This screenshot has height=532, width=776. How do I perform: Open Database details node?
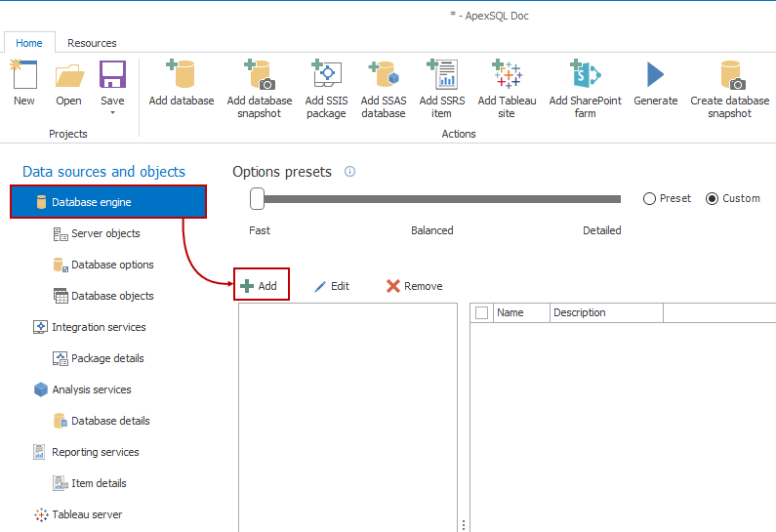tap(102, 421)
